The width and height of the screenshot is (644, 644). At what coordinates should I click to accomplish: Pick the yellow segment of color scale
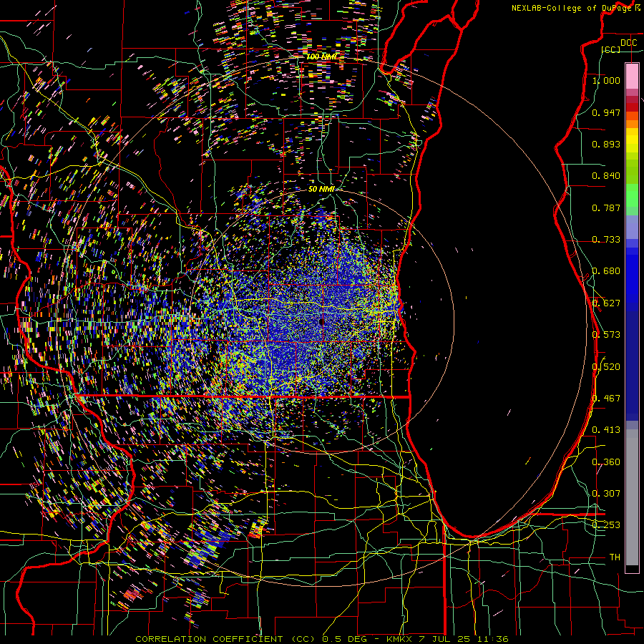[632, 140]
